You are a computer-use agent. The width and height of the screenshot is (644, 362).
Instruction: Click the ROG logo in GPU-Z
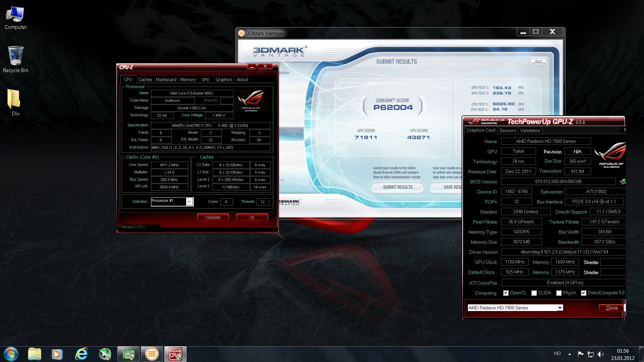[x=611, y=155]
